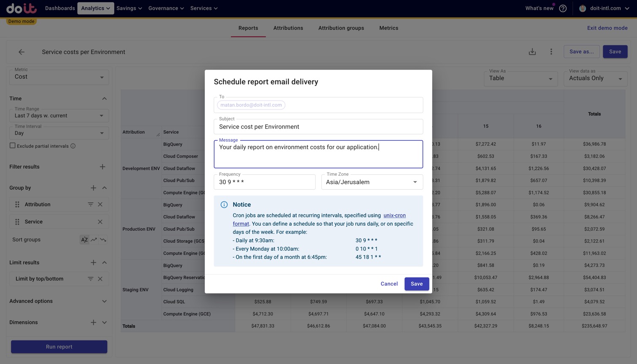Open the unix-cron format link
Image resolution: width=637 pixels, height=364 pixels.
point(394,215)
